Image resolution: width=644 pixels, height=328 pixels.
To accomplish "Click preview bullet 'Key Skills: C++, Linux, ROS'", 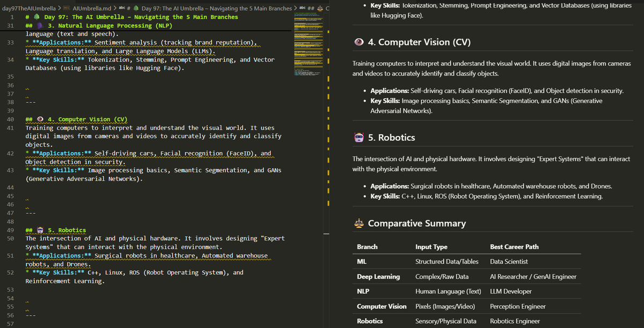I will [486, 196].
